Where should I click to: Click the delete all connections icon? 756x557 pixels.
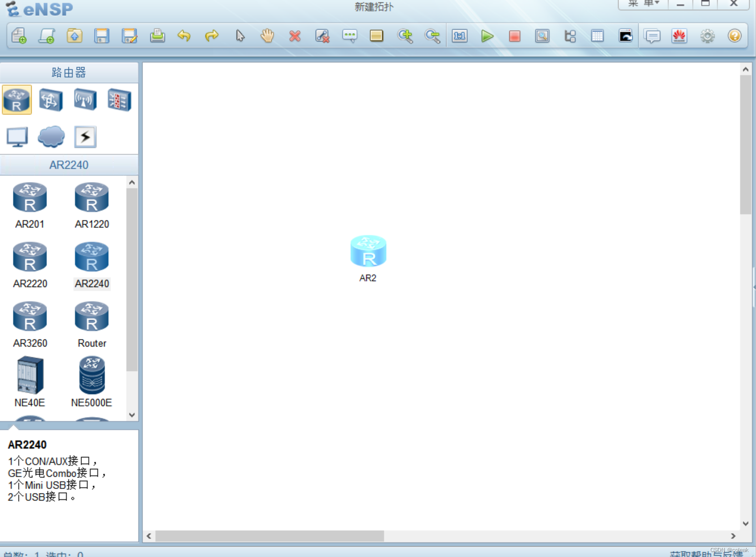pyautogui.click(x=322, y=36)
